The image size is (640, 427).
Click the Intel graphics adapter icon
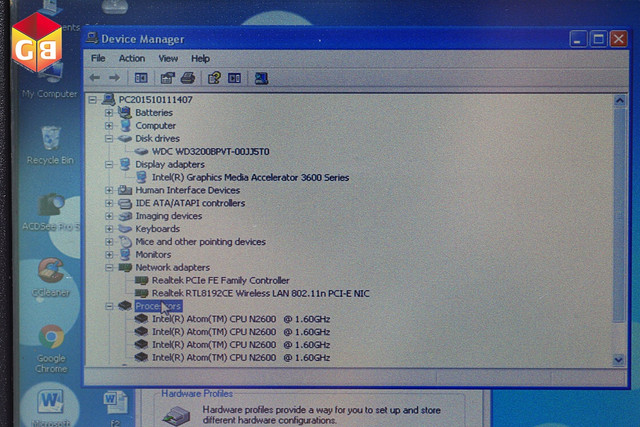[141, 177]
